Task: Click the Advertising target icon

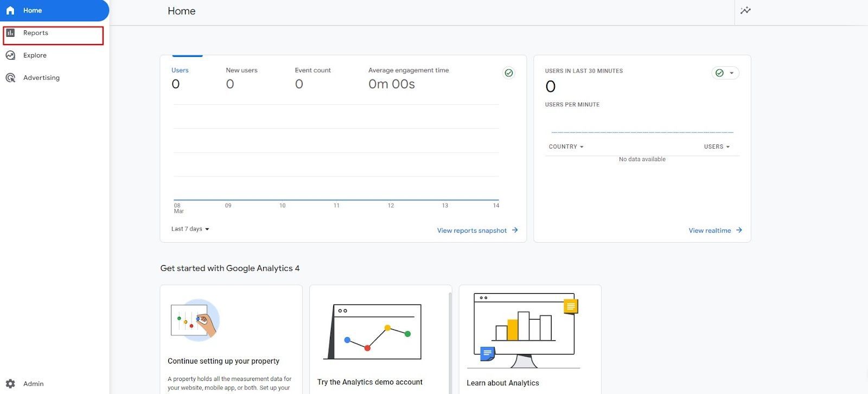Action: (10, 78)
